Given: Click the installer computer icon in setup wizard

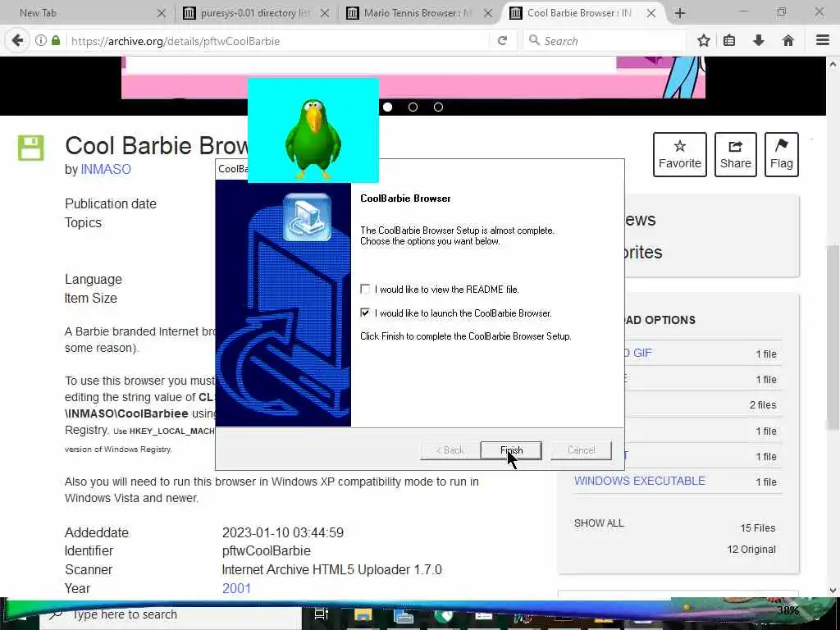Looking at the screenshot, I should click(x=307, y=217).
